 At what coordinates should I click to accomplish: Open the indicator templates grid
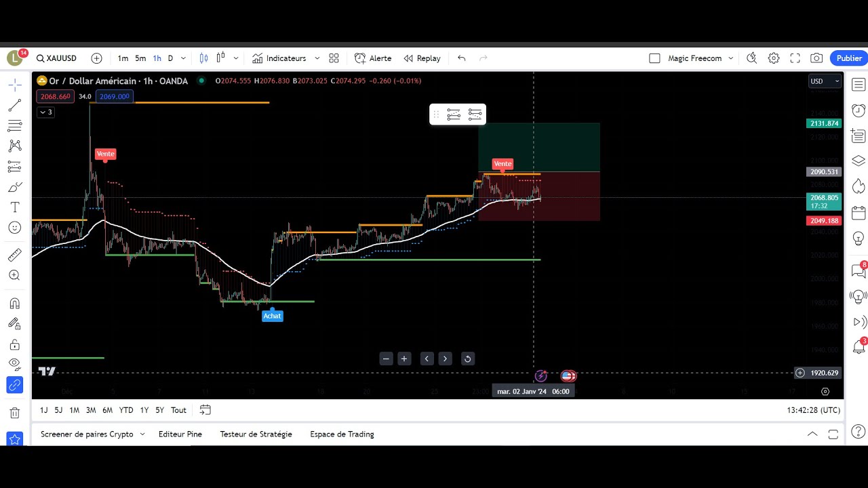click(x=334, y=58)
